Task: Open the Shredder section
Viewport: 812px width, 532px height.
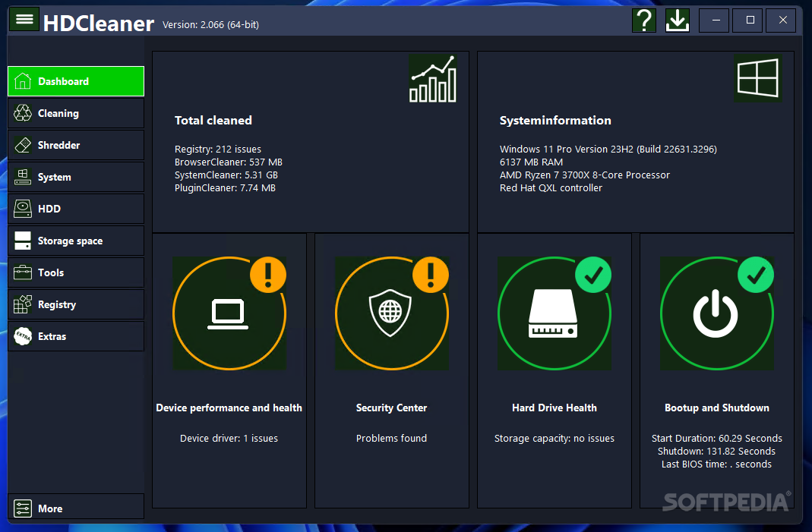Action: [x=76, y=145]
